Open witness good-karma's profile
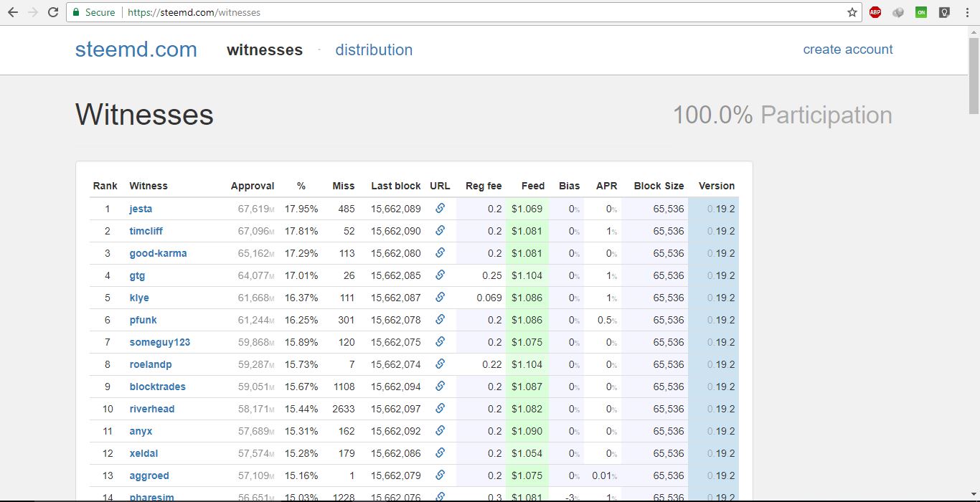The width and height of the screenshot is (980, 502). coord(158,254)
